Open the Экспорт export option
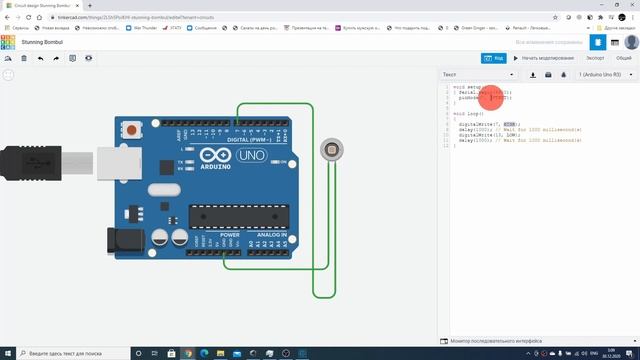The height and width of the screenshot is (360, 640). point(595,58)
